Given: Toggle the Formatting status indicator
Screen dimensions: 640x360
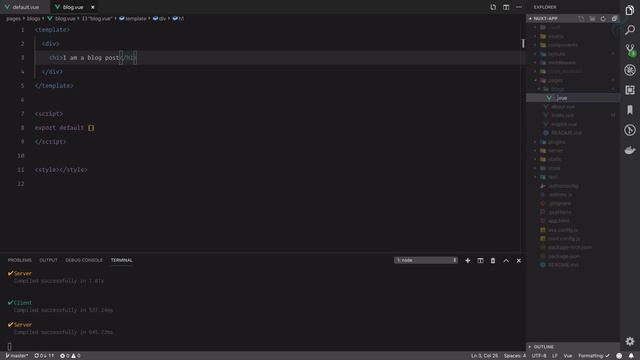Looking at the screenshot, I should pos(594,356).
